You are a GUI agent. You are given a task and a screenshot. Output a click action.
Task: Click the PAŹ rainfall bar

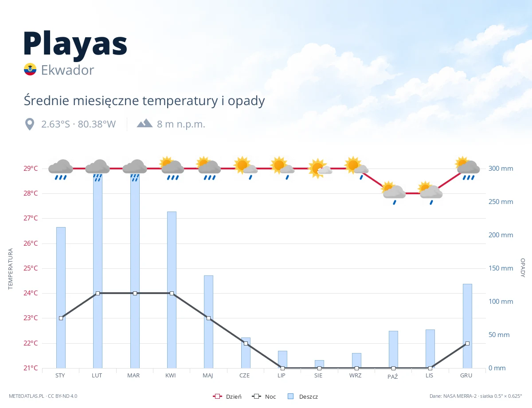(393, 349)
